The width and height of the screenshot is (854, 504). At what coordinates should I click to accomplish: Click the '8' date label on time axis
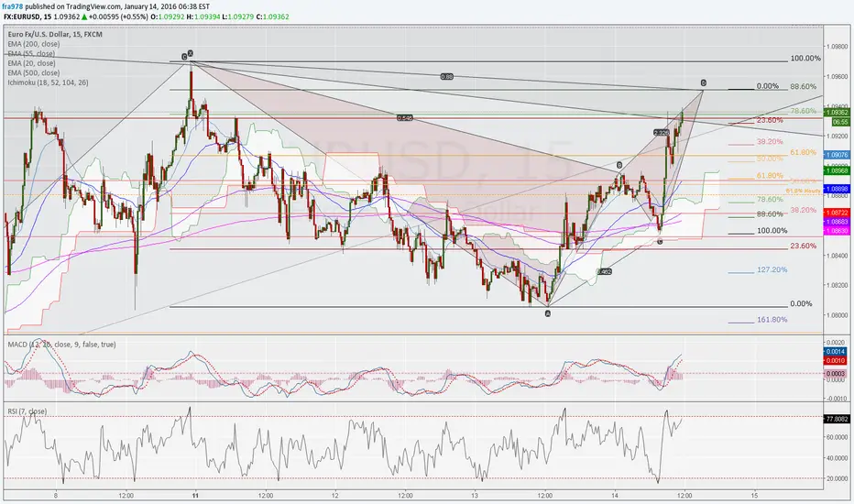[x=56, y=495]
